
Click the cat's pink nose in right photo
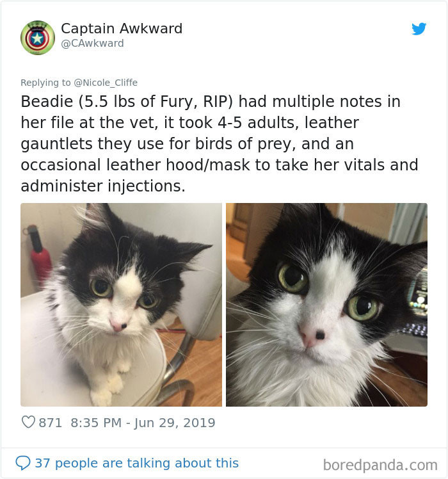(x=312, y=336)
